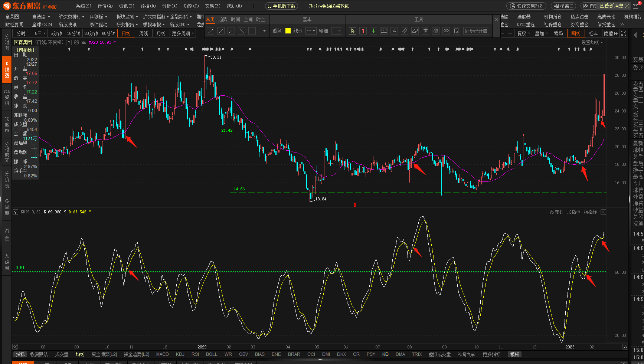The width and height of the screenshot is (644, 364).
Task: Toggle drawings visibility eye icon
Action: coord(446,31)
